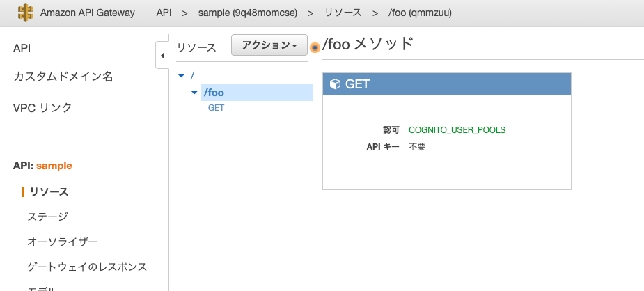The width and height of the screenshot is (644, 291).
Task: Collapse the left sidebar with arrow handle
Action: click(x=162, y=55)
